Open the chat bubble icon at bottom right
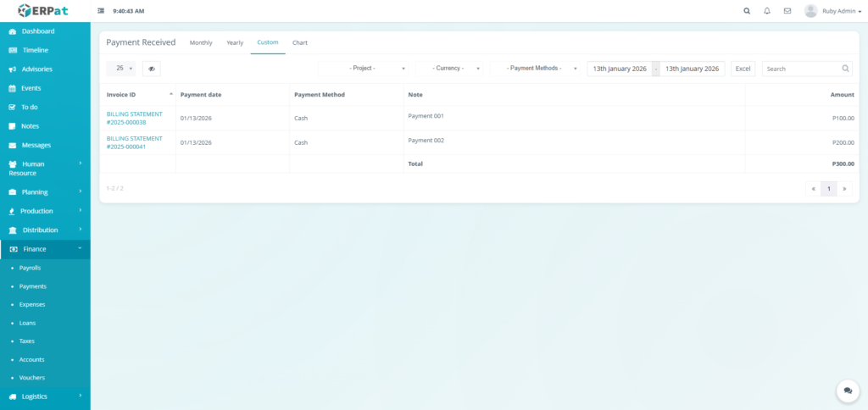868x410 pixels. point(848,391)
